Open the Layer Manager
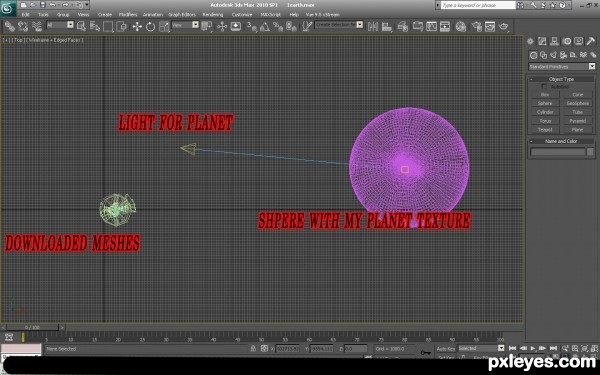 (x=403, y=26)
